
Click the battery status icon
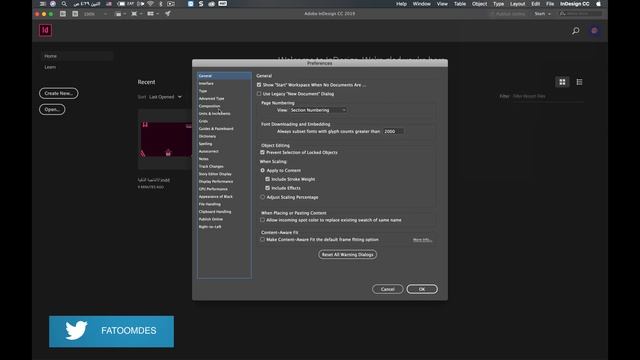click(x=121, y=4)
